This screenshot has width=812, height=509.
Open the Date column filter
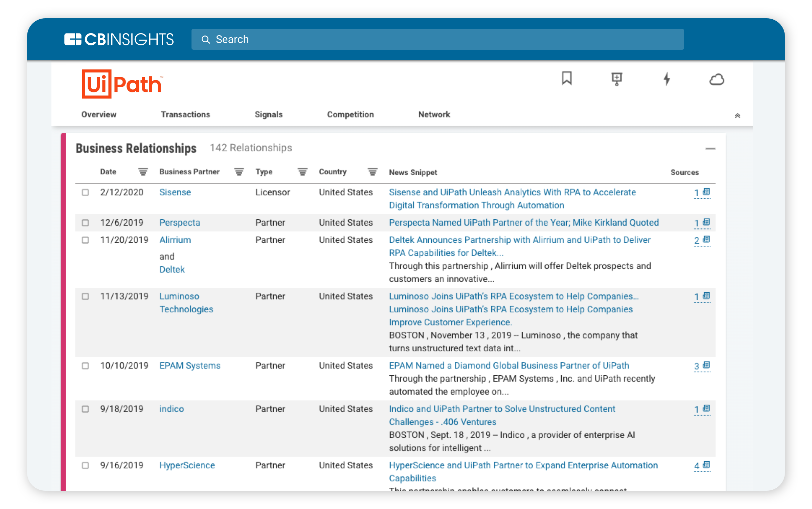pyautogui.click(x=143, y=172)
